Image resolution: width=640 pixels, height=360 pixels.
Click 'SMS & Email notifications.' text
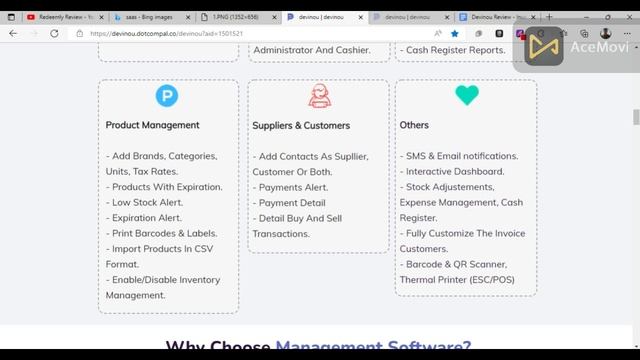pyautogui.click(x=459, y=156)
